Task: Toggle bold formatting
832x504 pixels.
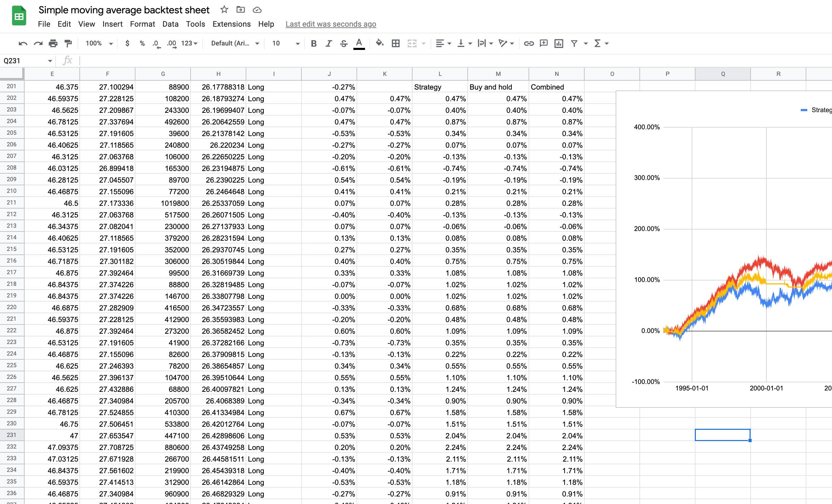Action: coord(313,43)
